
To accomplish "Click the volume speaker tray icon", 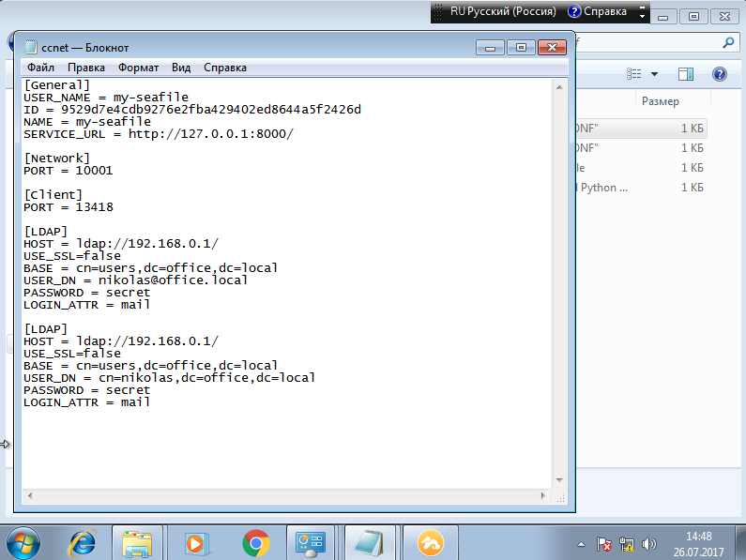I will click(649, 544).
